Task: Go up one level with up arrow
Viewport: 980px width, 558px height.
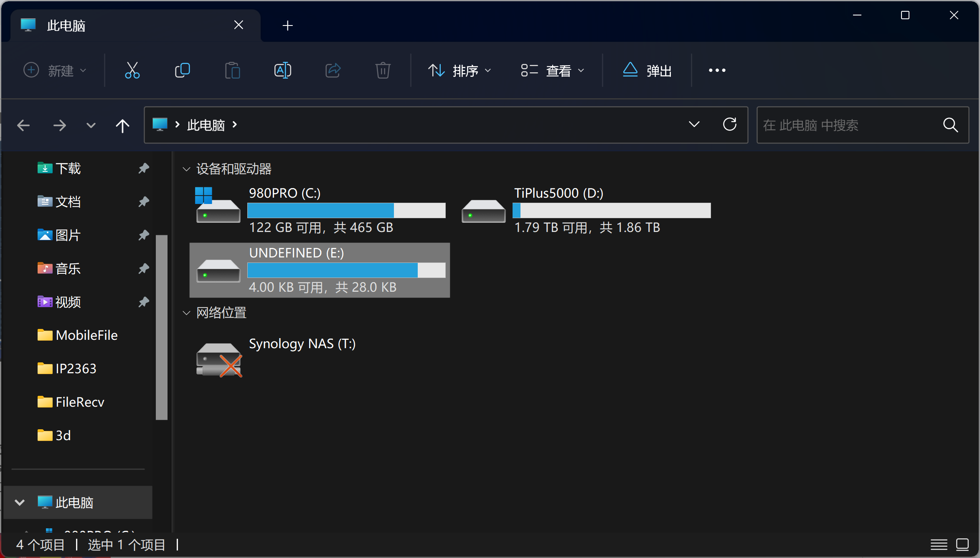Action: (x=122, y=125)
